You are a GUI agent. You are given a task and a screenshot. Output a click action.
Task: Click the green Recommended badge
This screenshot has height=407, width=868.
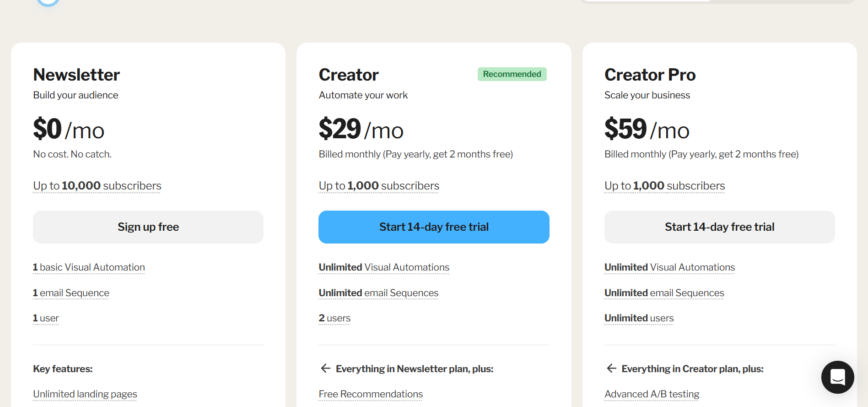[x=512, y=74]
